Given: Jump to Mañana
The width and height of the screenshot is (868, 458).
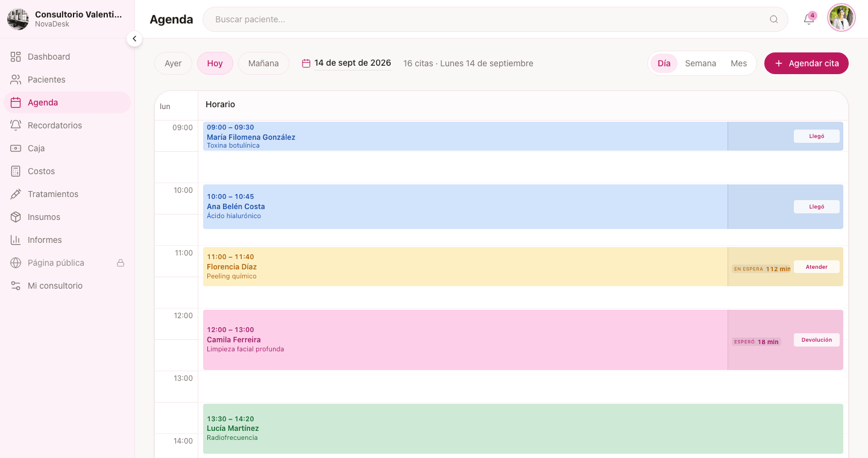Looking at the screenshot, I should coord(263,63).
